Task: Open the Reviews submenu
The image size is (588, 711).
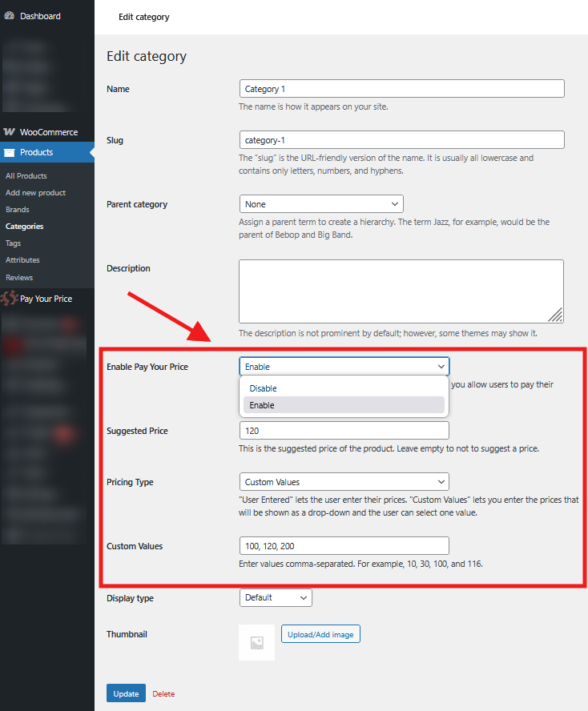Action: (x=19, y=277)
